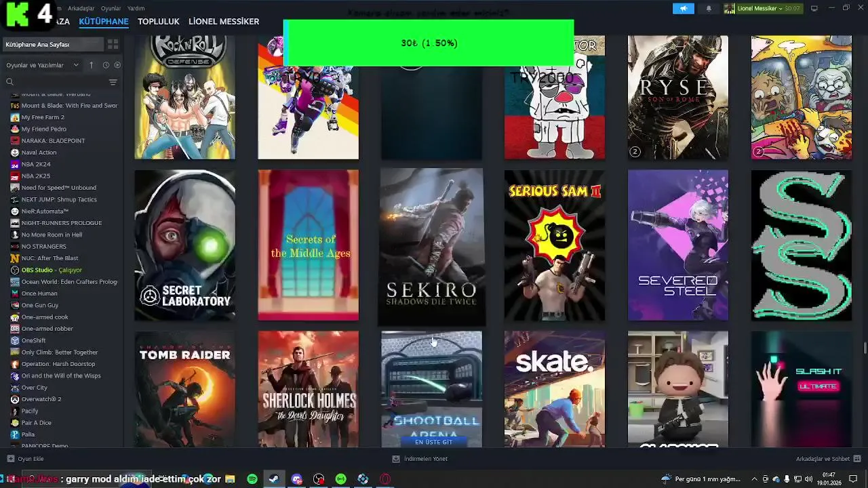Open Secrets of the Middle Ages cover
Viewport: 868px width, 488px height.
(308, 245)
